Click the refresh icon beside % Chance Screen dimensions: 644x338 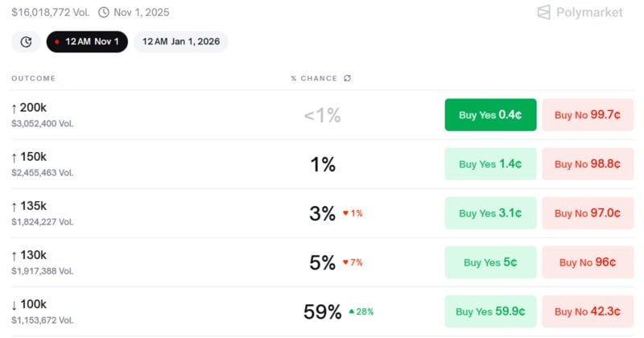click(x=347, y=78)
